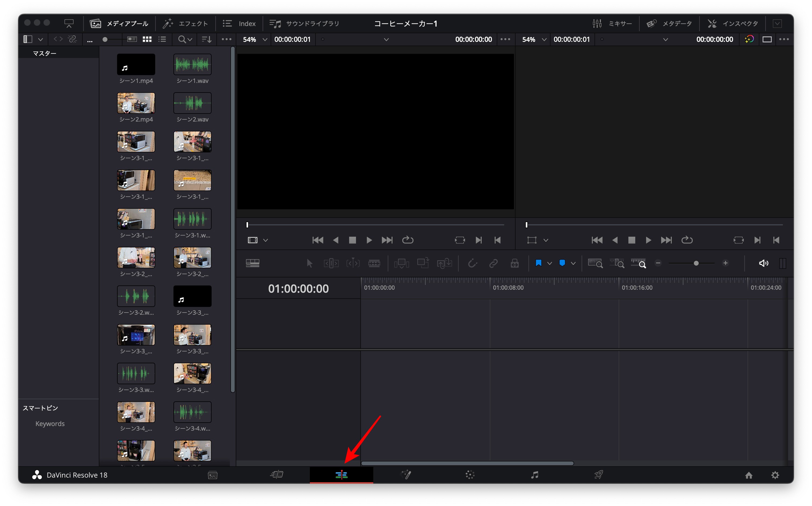Select the Blade edit mode tool
Image resolution: width=812 pixels, height=506 pixels.
[374, 263]
